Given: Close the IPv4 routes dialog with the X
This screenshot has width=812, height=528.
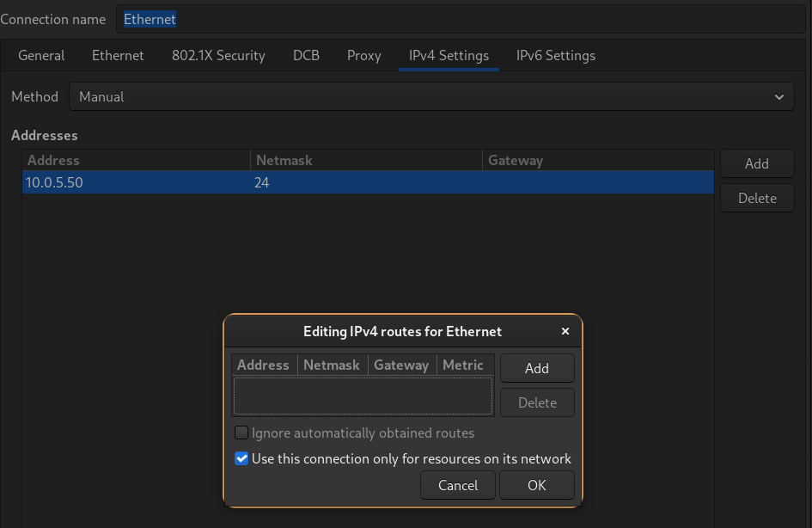Looking at the screenshot, I should pos(565,331).
